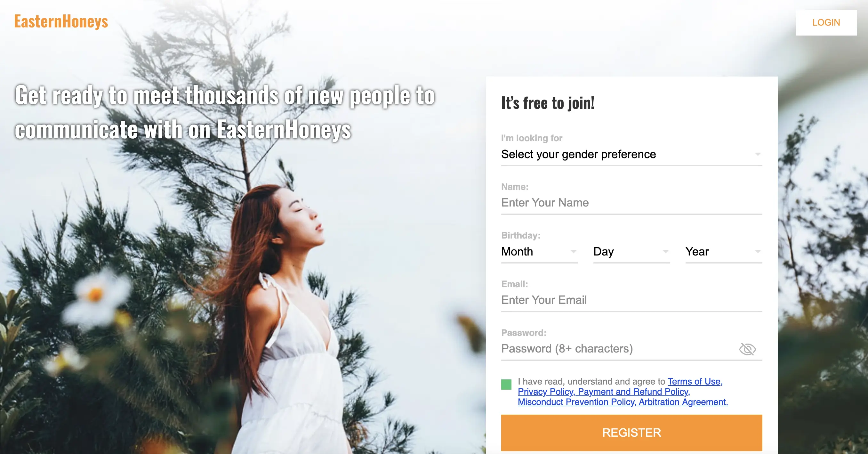Click the orange REGISTER button
This screenshot has height=454, width=868.
coord(631,433)
